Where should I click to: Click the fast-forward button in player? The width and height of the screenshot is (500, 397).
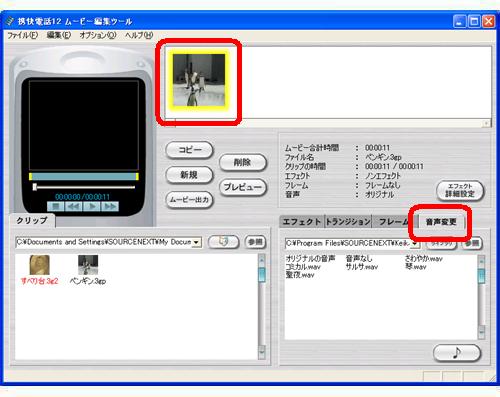[x=110, y=207]
